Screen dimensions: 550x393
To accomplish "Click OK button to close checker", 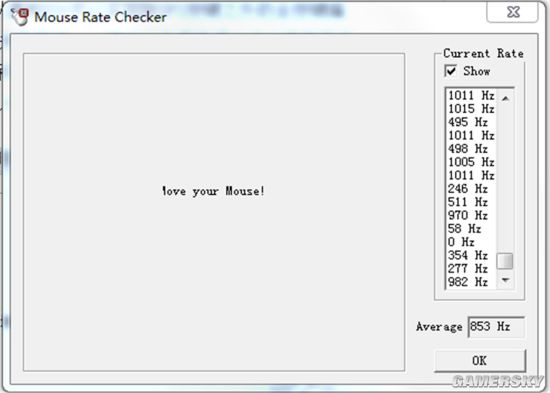I will coord(480,360).
